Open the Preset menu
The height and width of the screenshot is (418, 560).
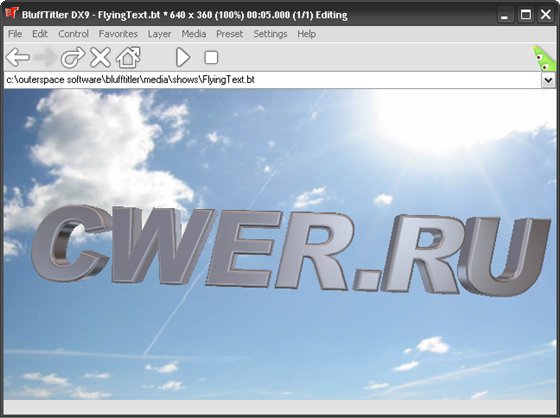pos(229,34)
